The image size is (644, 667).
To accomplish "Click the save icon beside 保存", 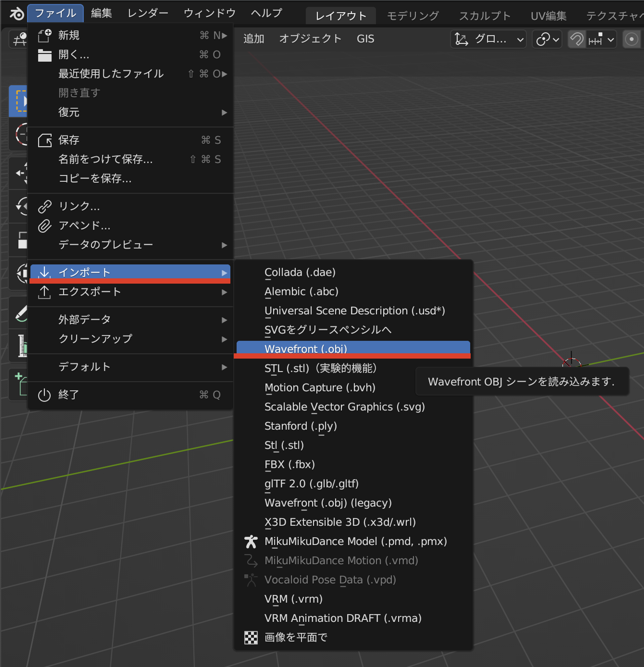I will (44, 140).
